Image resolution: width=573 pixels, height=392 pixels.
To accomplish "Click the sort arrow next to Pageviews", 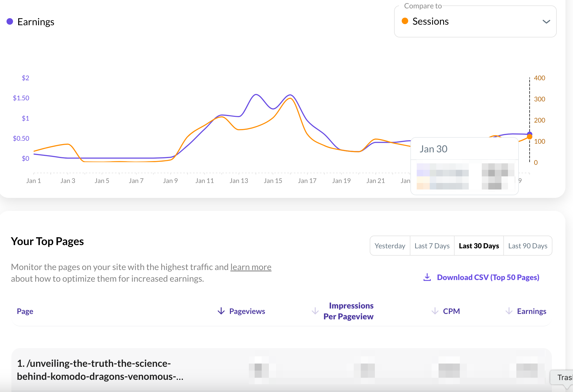I will coord(221,311).
